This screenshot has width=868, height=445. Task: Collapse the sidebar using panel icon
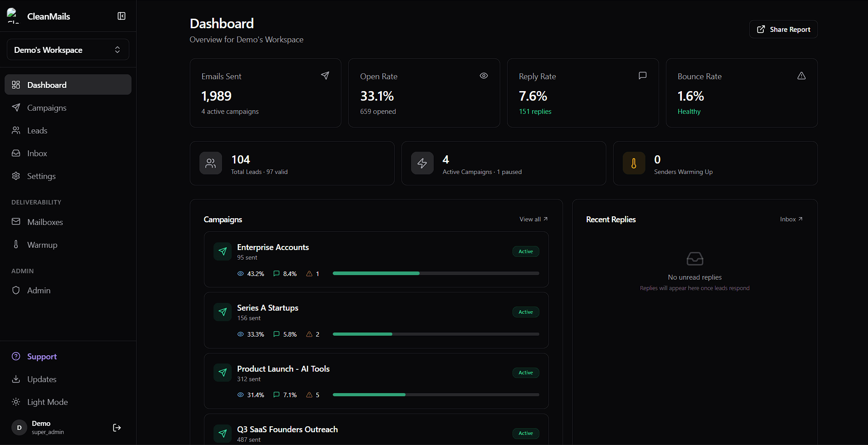tap(122, 16)
